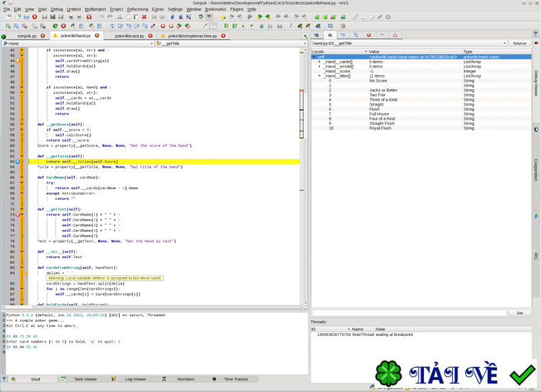541x392 pixels.
Task: Click the red breakpoints tab icon in debug viewer
Action: [x=369, y=34]
